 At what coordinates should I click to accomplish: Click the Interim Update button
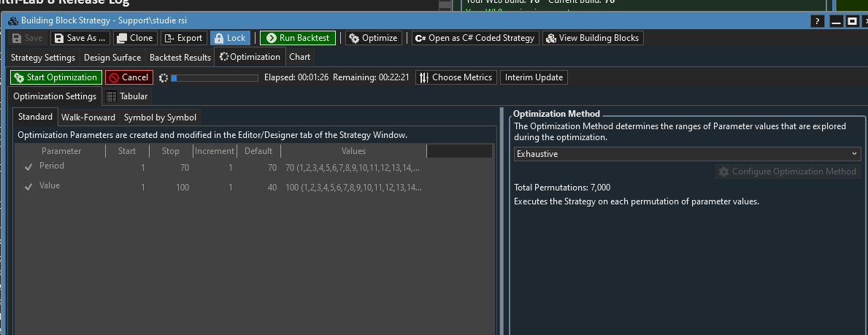click(x=533, y=77)
